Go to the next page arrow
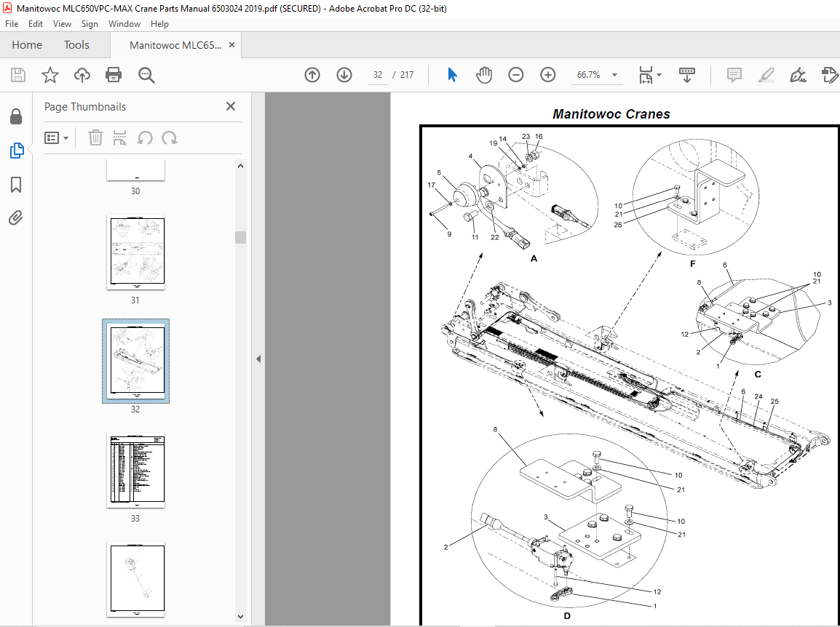Viewport: 840px width, 627px height. click(x=344, y=75)
